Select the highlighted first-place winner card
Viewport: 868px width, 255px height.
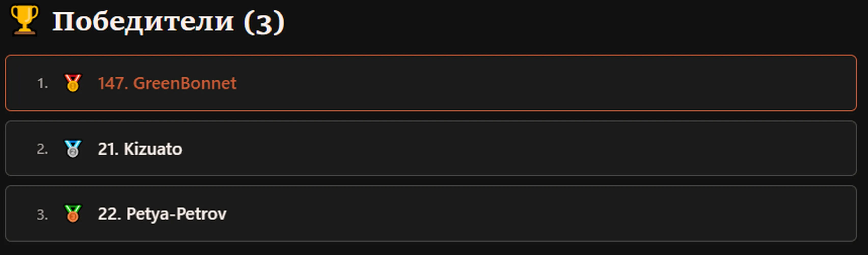click(x=431, y=83)
